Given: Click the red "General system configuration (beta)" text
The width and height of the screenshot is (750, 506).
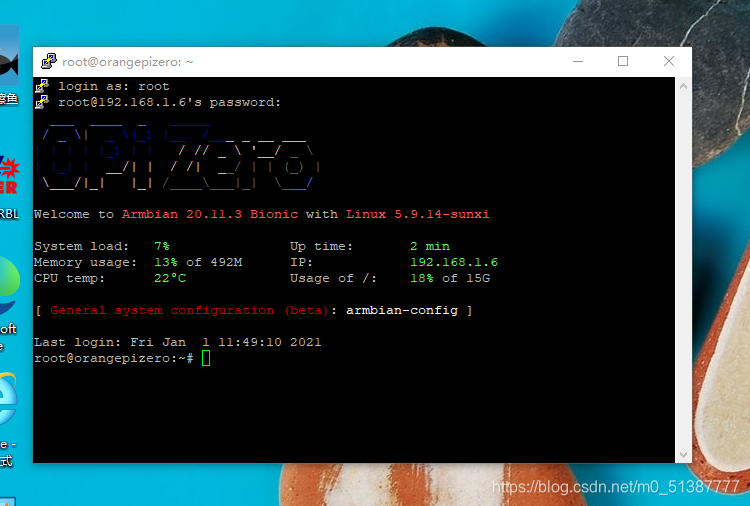Looking at the screenshot, I should coord(189,310).
